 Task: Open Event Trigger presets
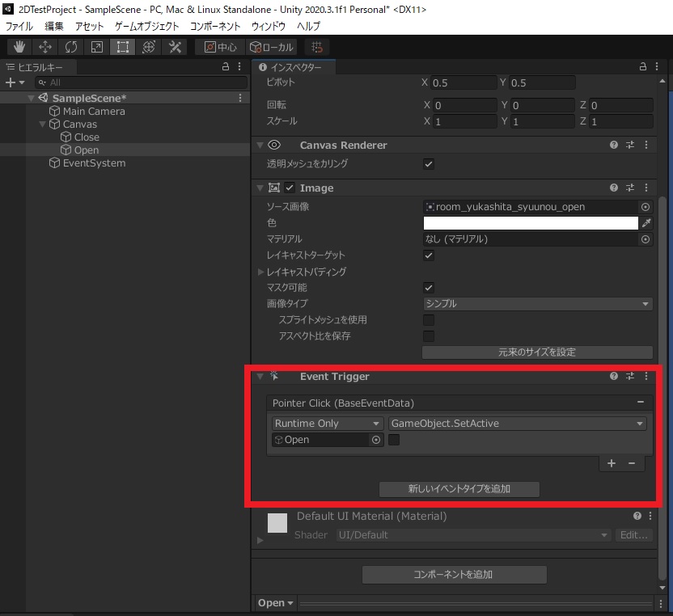[x=630, y=376]
